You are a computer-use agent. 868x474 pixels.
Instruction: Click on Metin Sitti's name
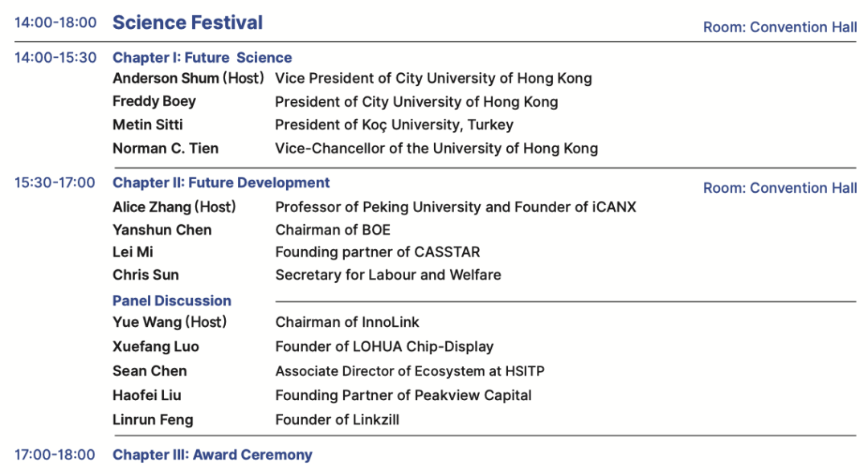(148, 125)
